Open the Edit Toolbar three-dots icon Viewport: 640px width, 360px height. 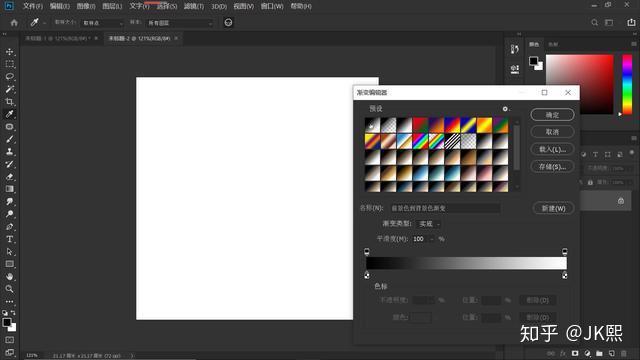pos(9,301)
